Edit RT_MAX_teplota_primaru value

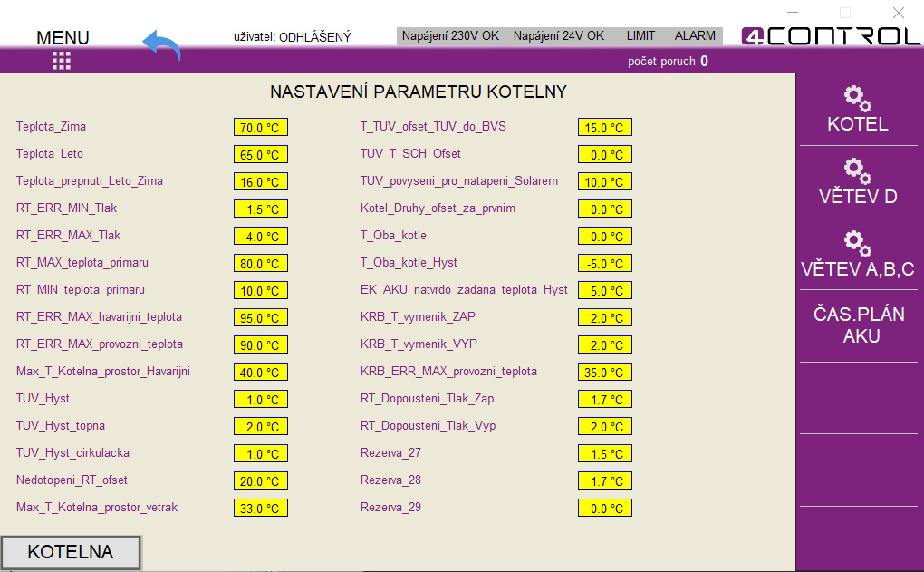coord(261,263)
